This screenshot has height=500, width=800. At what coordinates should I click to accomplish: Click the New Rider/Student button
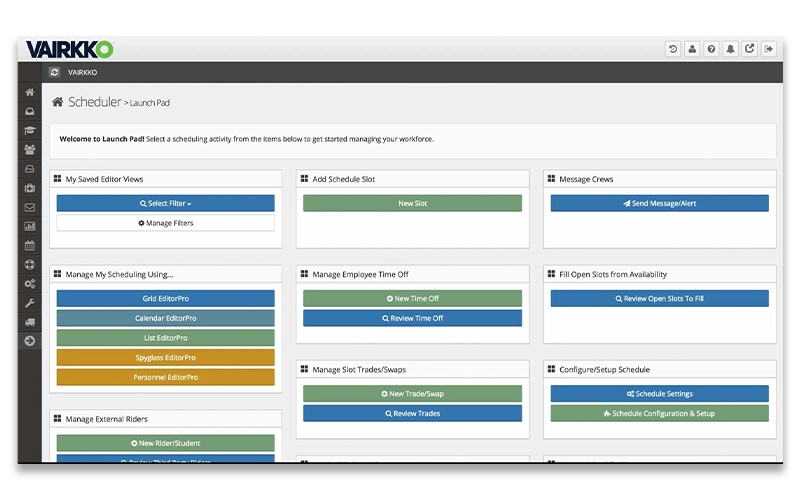click(x=165, y=443)
